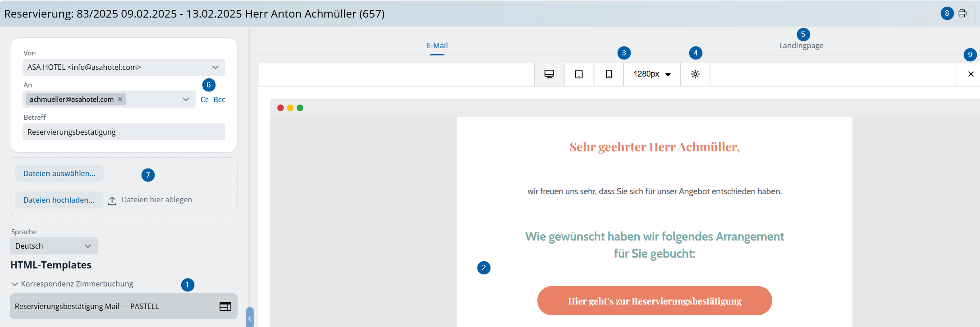Toggle light/dark mode sun icon
Image resolution: width=980 pixels, height=327 pixels.
click(695, 74)
